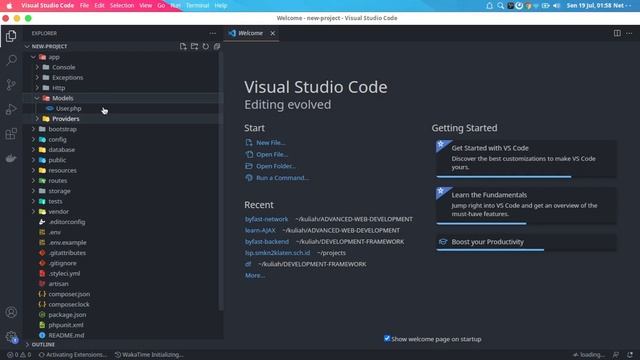Click errors and warnings status indicator
This screenshot has width=640, height=360.
click(19, 355)
